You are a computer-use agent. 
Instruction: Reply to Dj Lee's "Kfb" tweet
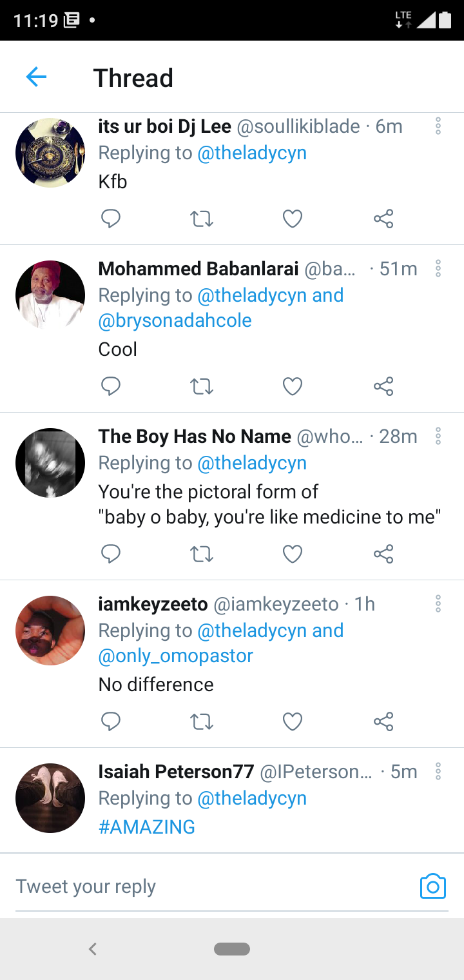tap(111, 219)
